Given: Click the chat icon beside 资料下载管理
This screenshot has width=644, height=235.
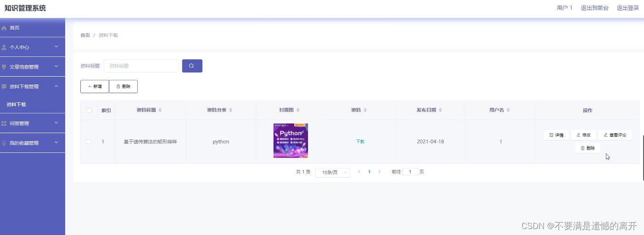Looking at the screenshot, I should tap(4, 87).
